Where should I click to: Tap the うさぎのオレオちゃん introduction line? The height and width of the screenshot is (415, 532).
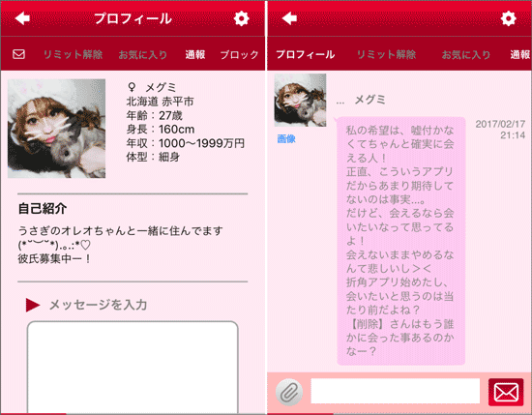click(121, 231)
